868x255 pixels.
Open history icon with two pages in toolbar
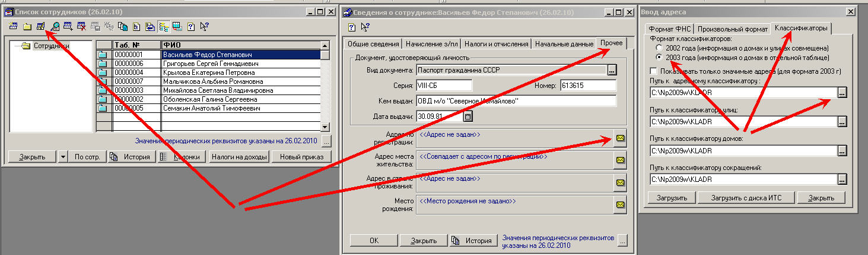click(x=123, y=26)
